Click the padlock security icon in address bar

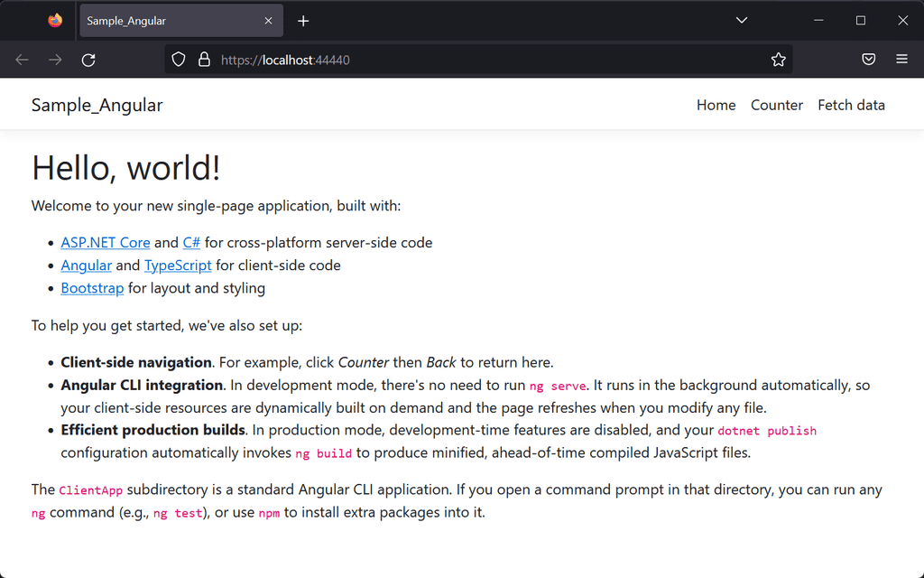point(203,60)
